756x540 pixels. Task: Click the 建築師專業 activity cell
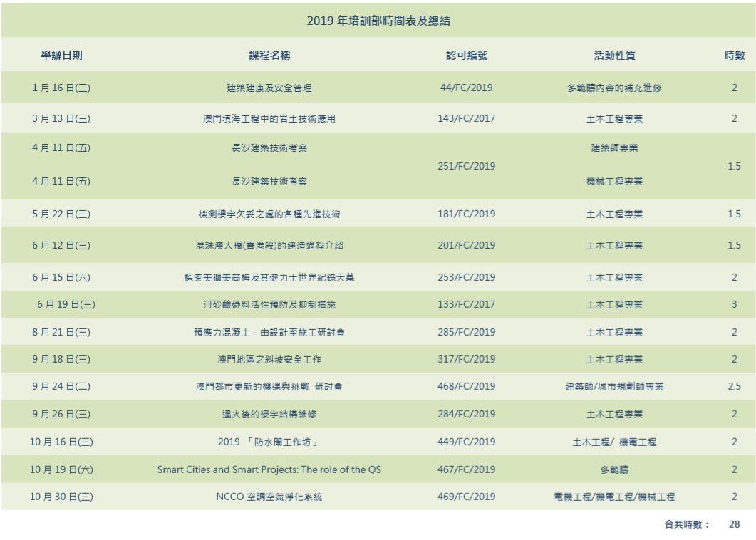pos(614,148)
